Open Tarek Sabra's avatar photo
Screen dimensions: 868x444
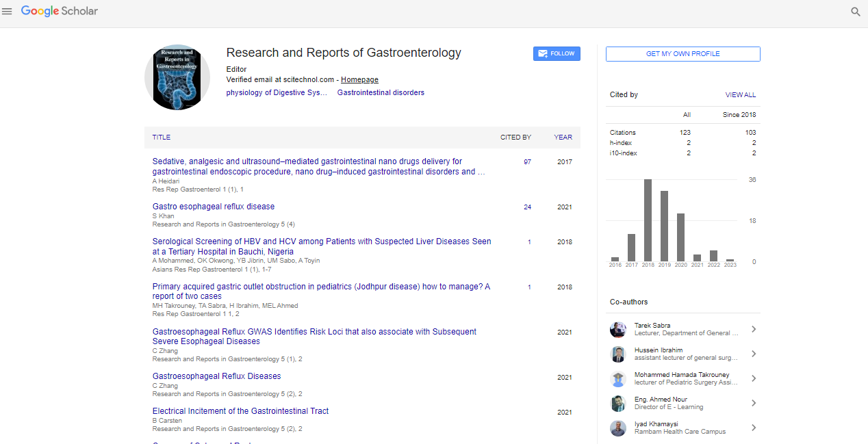click(618, 330)
